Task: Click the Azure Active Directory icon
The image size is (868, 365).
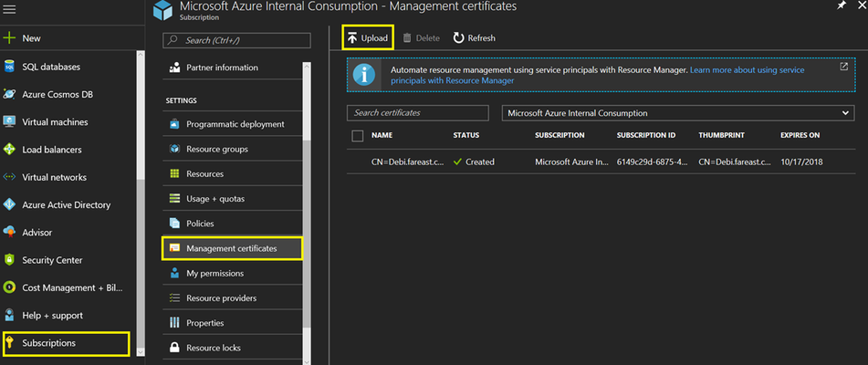Action: coord(9,204)
